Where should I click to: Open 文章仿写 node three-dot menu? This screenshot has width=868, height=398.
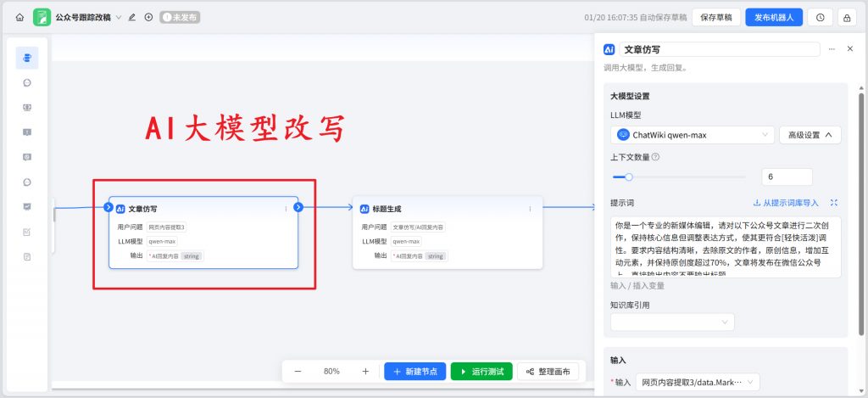[x=286, y=209]
